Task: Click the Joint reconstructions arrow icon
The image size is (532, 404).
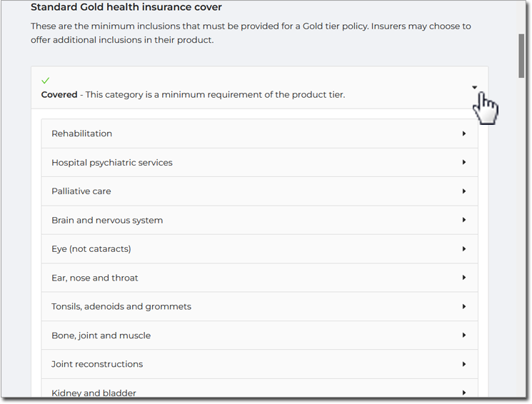Action: click(x=463, y=364)
